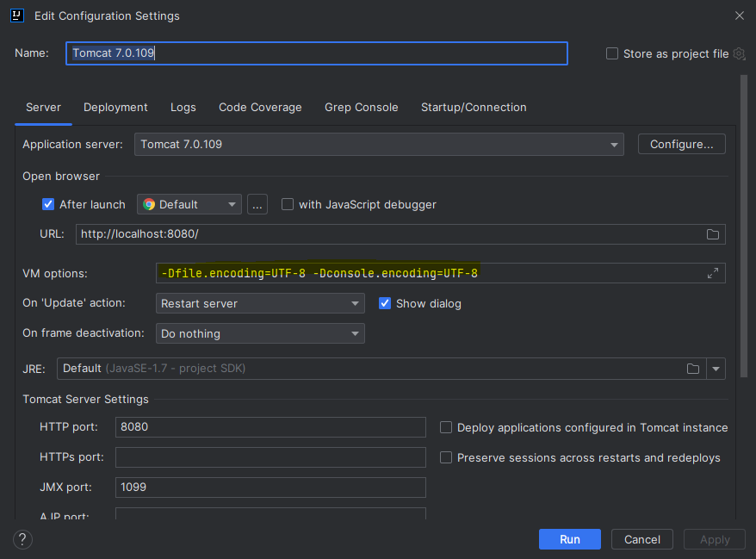
Task: Click the Apply button
Action: point(715,539)
